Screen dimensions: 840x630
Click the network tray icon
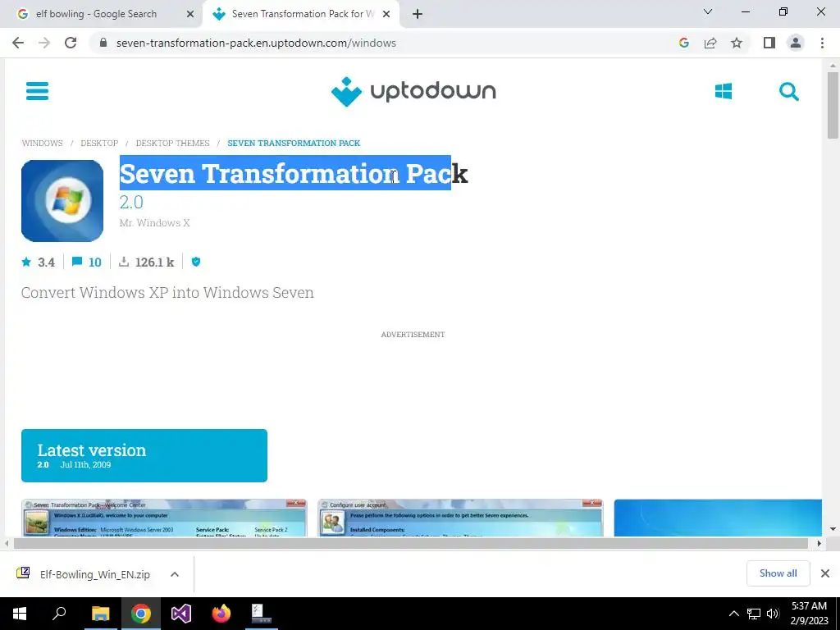[x=754, y=614]
